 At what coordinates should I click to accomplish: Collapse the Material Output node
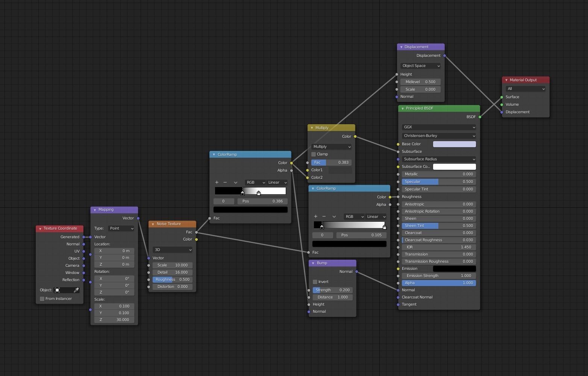(x=506, y=80)
